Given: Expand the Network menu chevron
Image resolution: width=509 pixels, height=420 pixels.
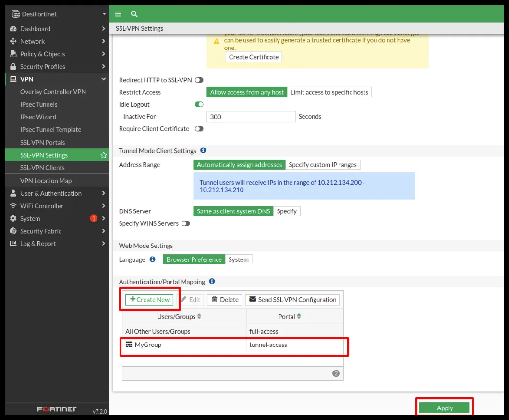Looking at the screenshot, I should pos(104,41).
